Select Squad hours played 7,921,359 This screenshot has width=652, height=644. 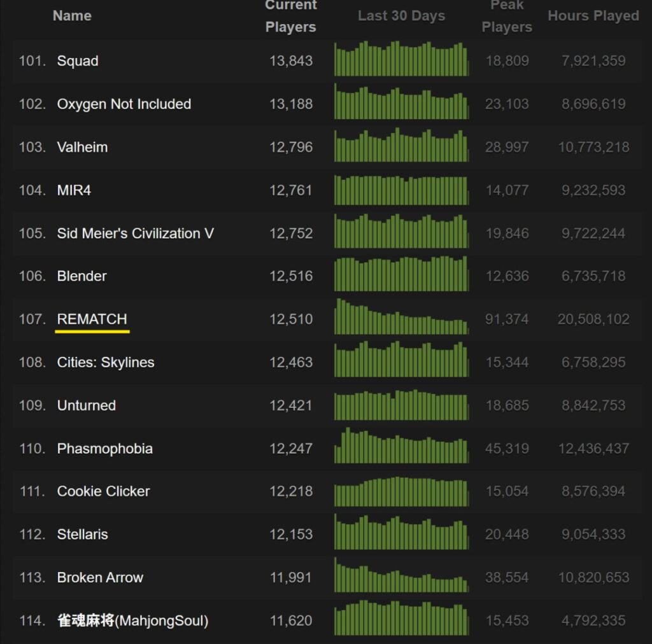(x=593, y=61)
